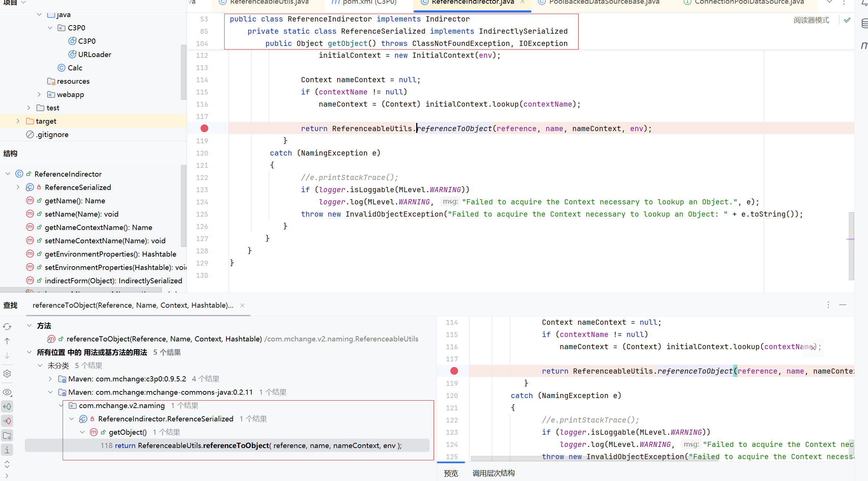The image size is (868, 481).
Task: Close the ReferenceIndirector.java tab
Action: [x=523, y=2]
